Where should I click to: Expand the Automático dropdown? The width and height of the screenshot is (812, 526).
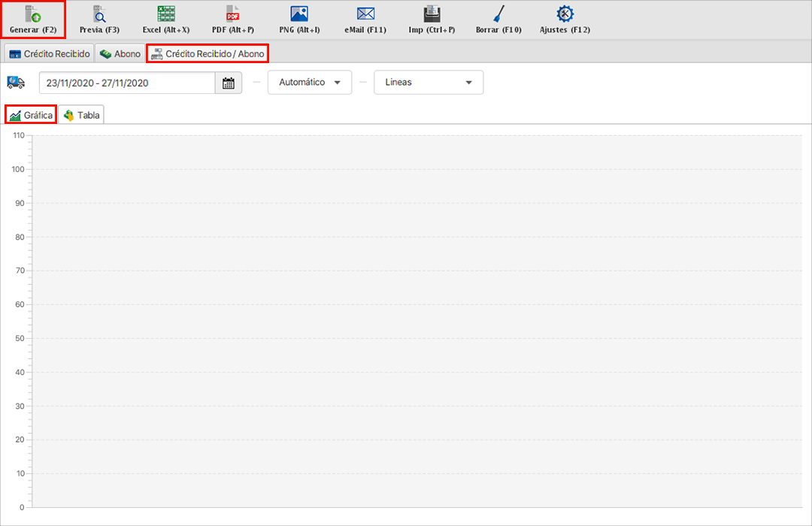tap(310, 83)
